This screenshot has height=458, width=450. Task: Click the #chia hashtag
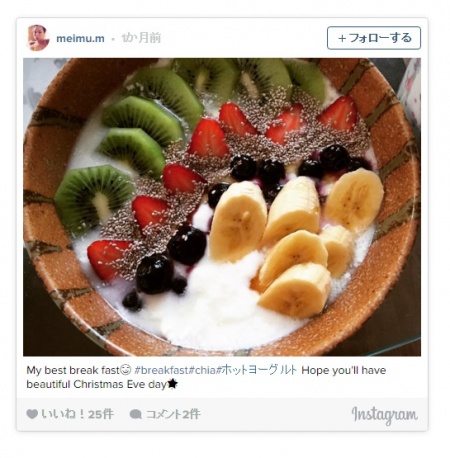click(x=202, y=370)
